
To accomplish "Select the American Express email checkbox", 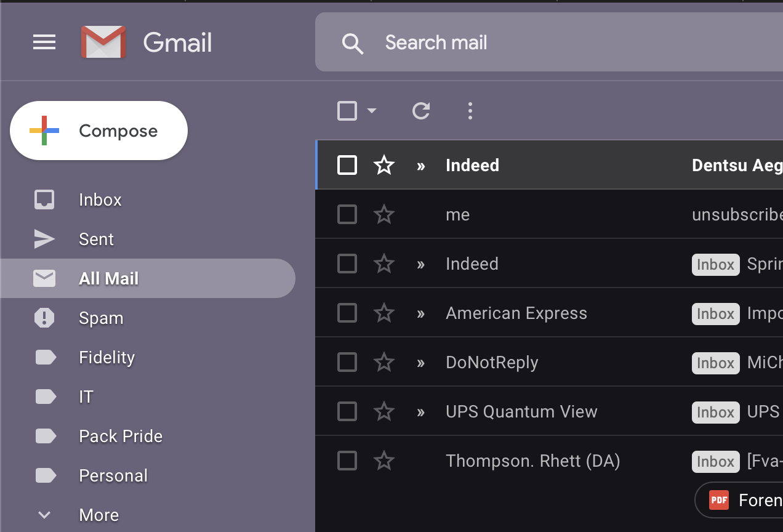I will click(347, 313).
